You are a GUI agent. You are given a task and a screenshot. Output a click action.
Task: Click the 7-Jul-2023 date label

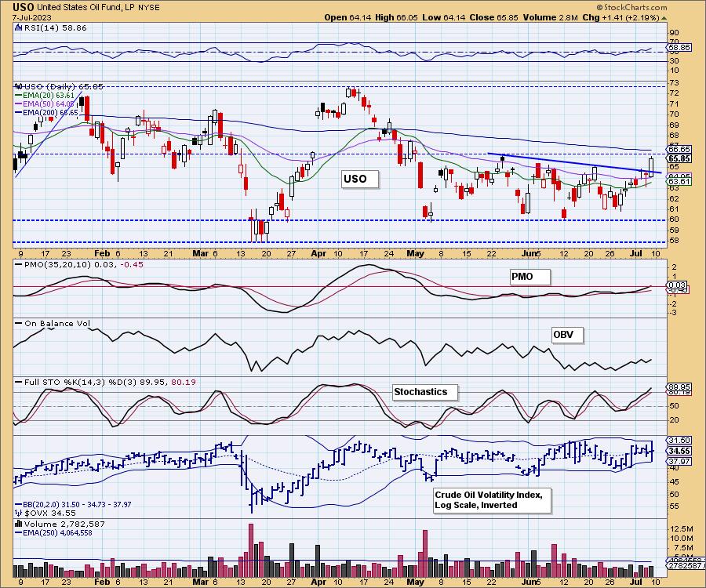(x=31, y=17)
